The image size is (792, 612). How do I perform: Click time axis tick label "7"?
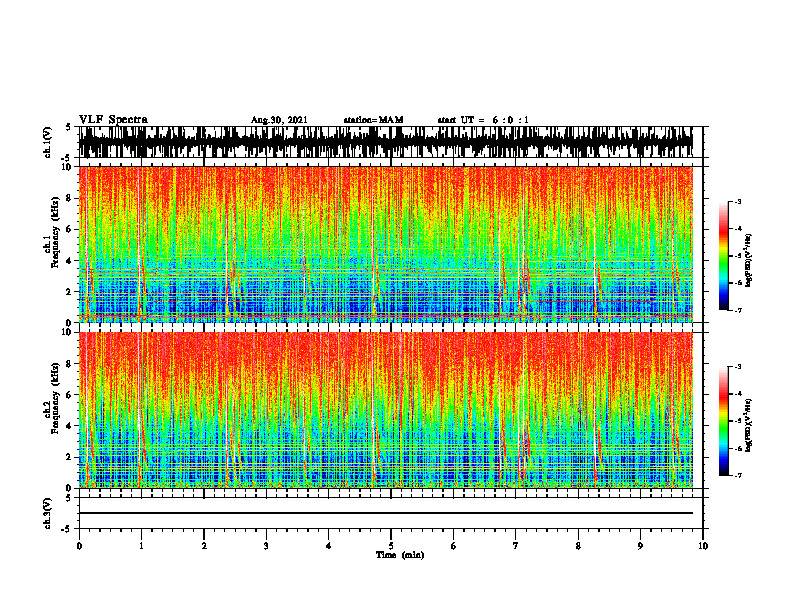516,546
